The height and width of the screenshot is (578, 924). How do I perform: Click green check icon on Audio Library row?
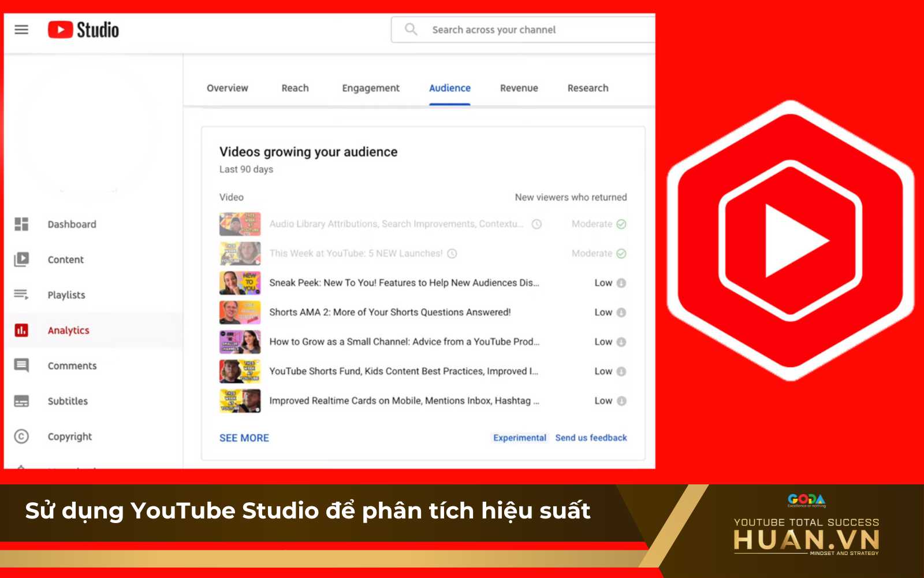click(621, 224)
